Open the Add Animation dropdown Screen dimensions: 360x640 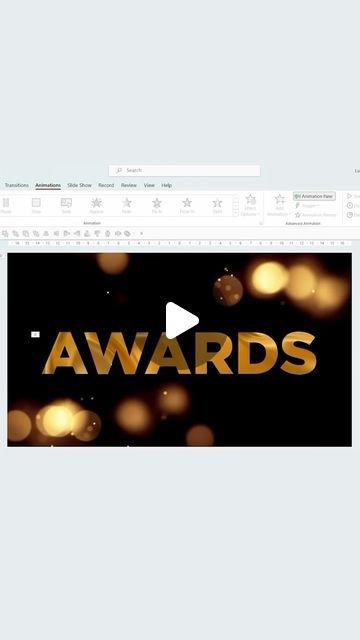[x=280, y=205]
